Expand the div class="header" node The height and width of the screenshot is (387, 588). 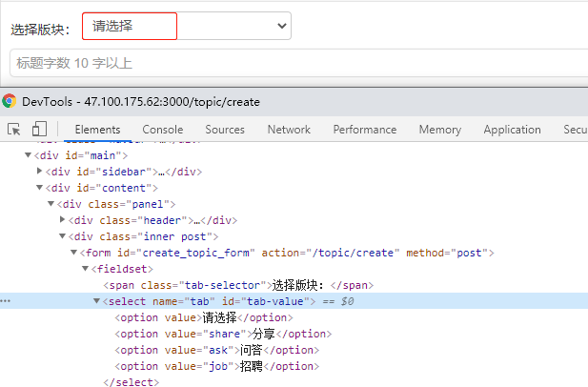pos(62,219)
